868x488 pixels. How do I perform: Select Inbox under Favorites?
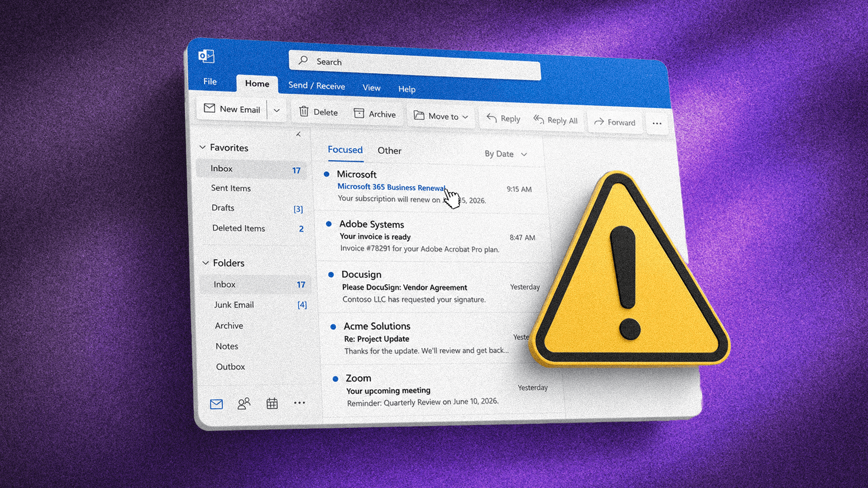(x=251, y=169)
